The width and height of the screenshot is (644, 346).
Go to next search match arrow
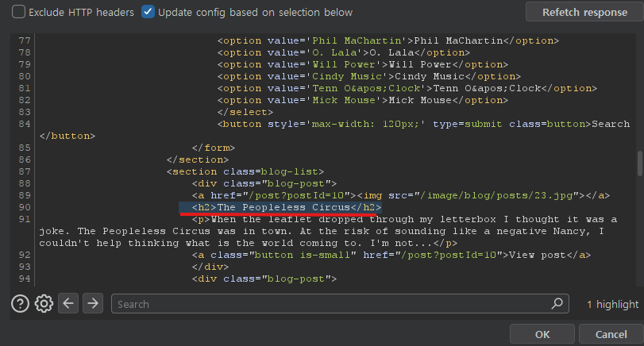coord(93,304)
